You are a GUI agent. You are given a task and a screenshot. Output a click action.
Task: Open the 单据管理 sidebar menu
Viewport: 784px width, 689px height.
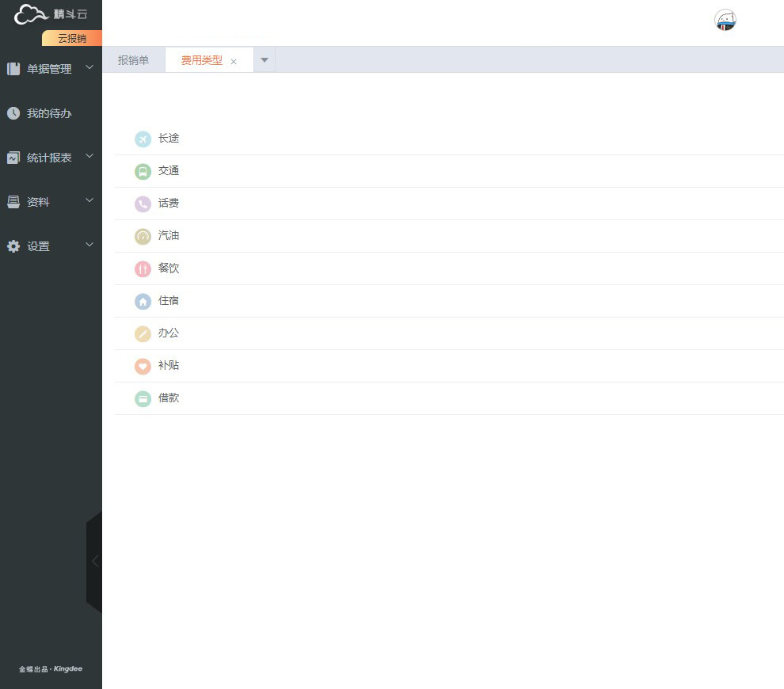[51, 68]
